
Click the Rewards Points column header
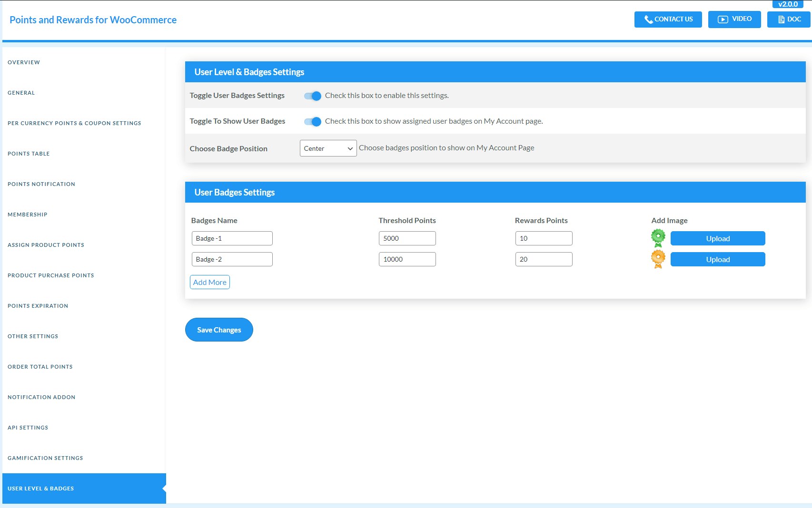[x=541, y=220]
